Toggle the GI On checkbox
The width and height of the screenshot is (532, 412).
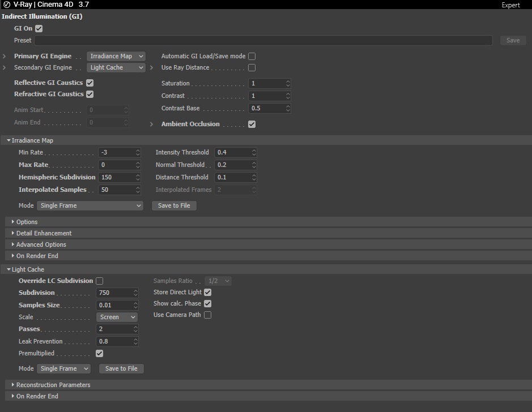tap(39, 28)
